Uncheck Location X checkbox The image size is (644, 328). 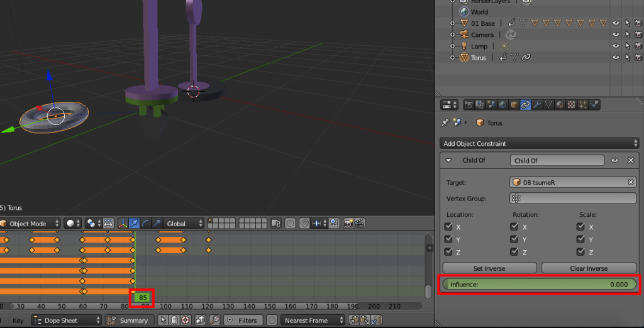(x=448, y=226)
